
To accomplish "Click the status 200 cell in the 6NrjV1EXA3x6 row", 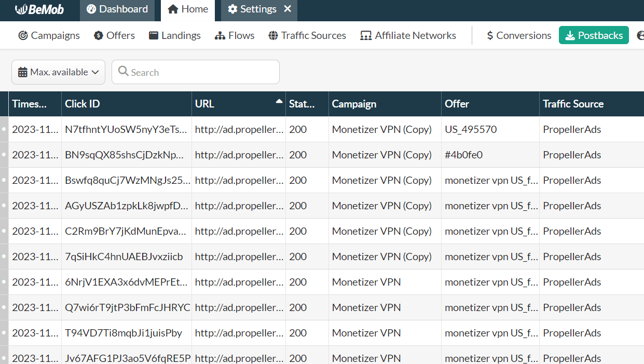I will click(x=307, y=282).
